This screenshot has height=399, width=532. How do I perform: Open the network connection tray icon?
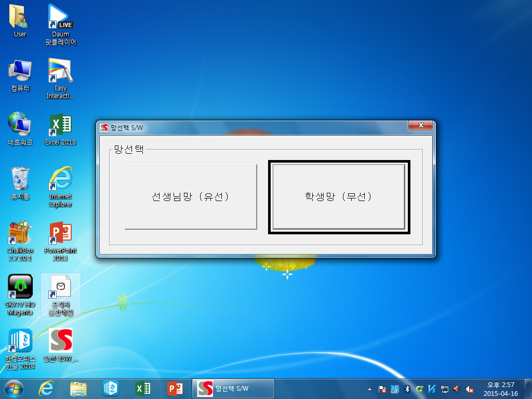point(445,389)
